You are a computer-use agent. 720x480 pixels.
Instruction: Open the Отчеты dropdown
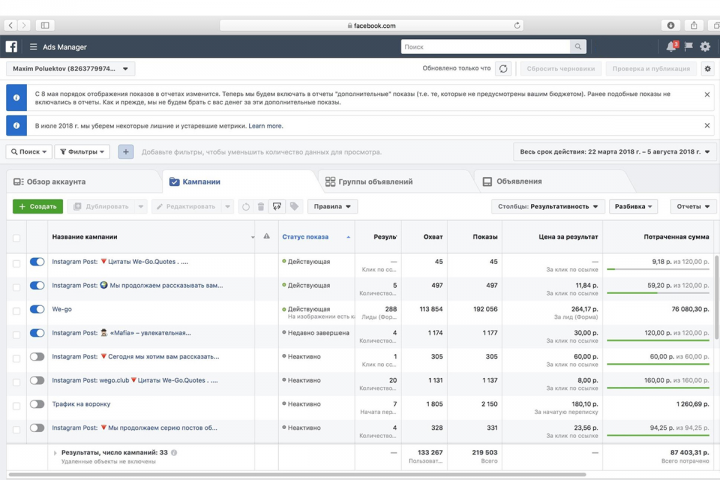click(x=693, y=207)
